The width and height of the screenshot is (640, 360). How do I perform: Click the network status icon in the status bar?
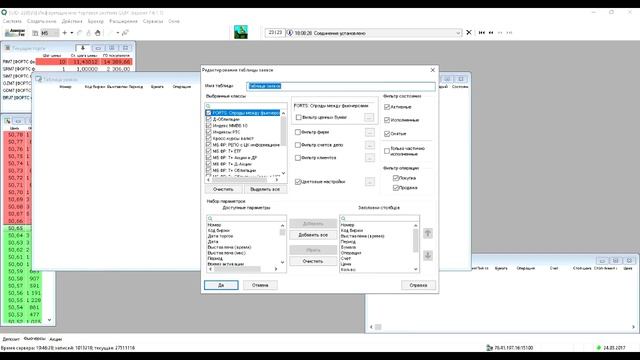click(489, 348)
